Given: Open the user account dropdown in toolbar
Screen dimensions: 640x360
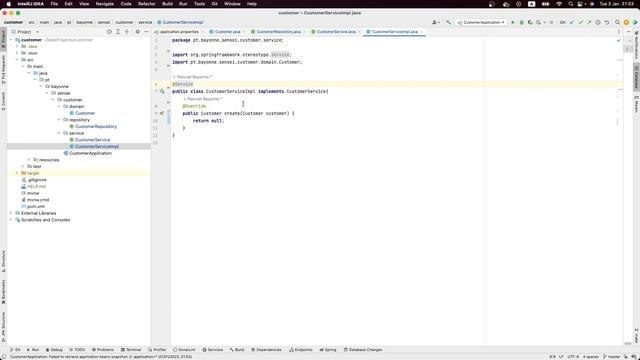Looking at the screenshot, I should click(435, 22).
